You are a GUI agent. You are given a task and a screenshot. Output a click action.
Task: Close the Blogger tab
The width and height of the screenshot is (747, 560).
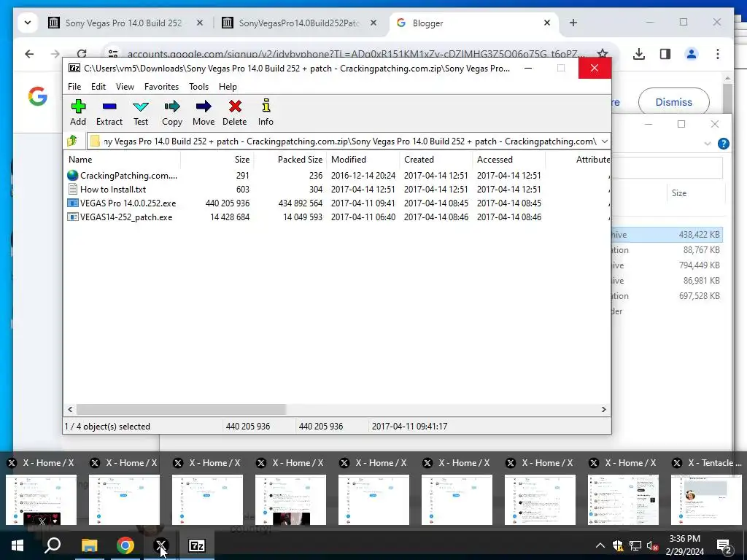[547, 23]
